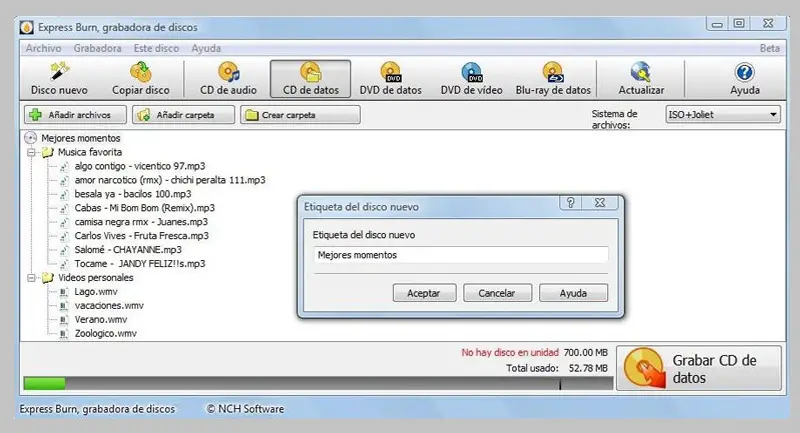Select Tocame - JANDY FELIZ!!s.mp3
Screen dimensions: 800x433
click(140, 264)
